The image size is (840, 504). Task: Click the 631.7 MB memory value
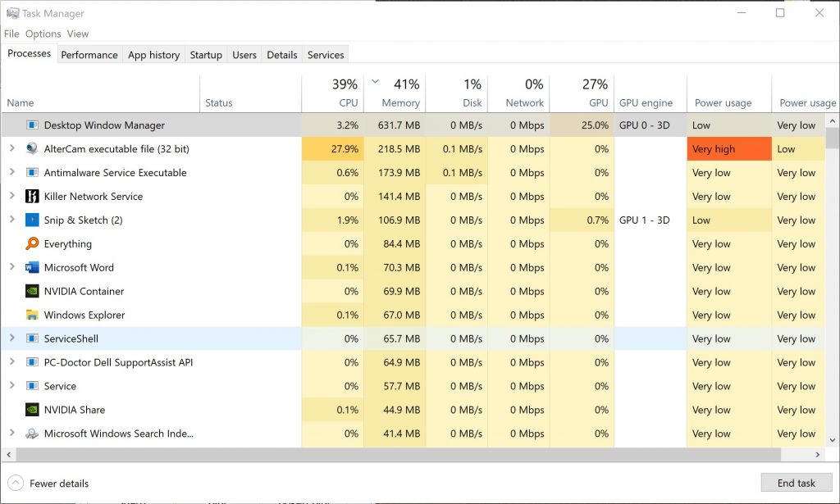(395, 125)
